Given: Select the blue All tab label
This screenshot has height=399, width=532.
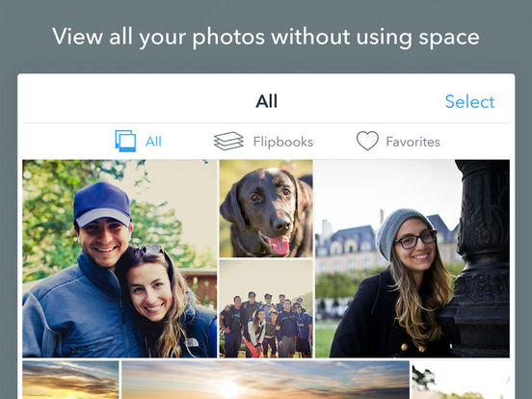Looking at the screenshot, I should (x=153, y=142).
